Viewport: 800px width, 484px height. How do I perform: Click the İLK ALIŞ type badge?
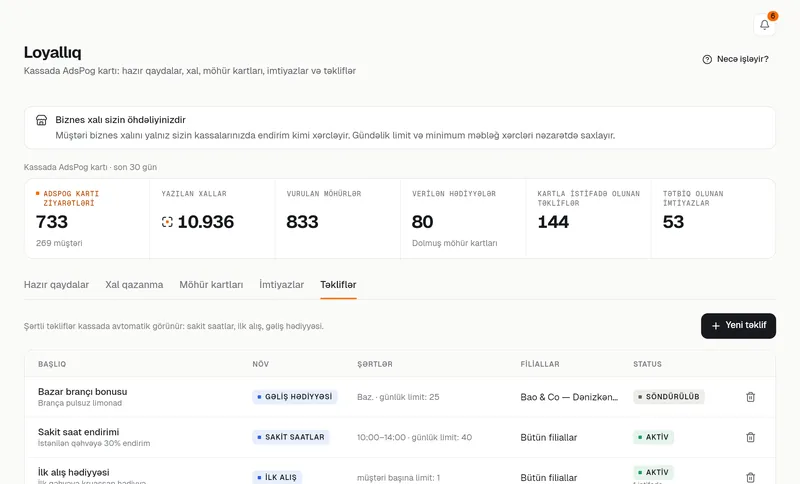277,477
